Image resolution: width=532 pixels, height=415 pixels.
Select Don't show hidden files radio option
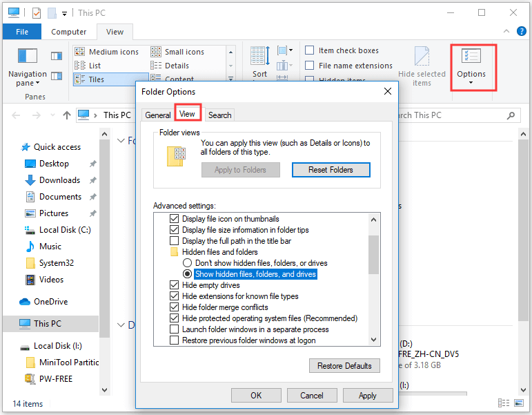pos(187,263)
